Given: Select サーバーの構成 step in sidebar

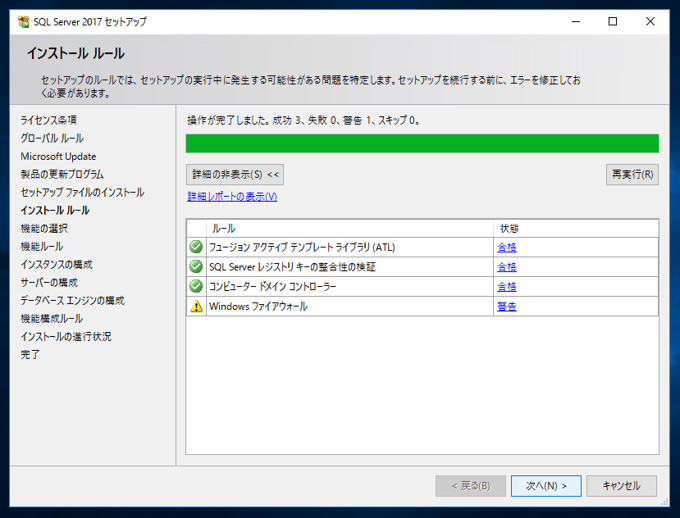Looking at the screenshot, I should click(x=49, y=282).
